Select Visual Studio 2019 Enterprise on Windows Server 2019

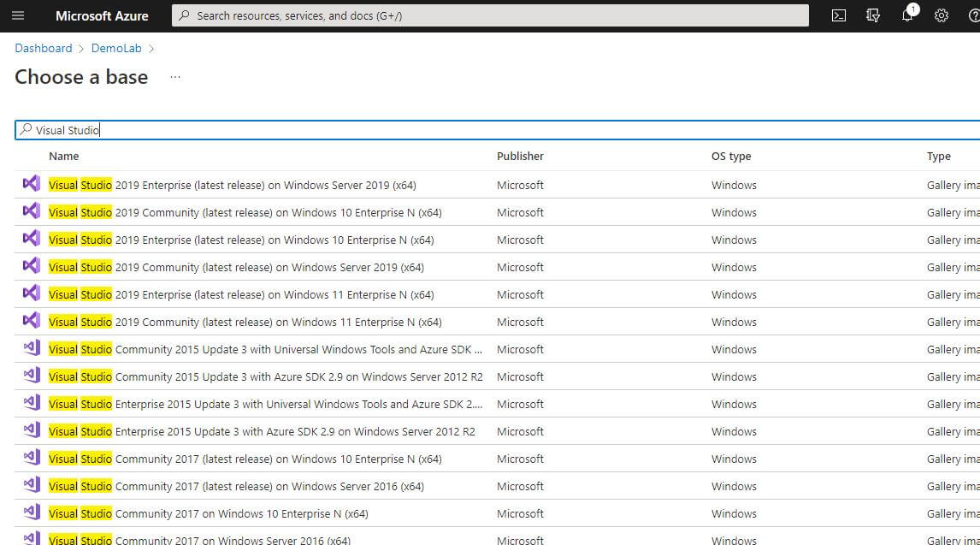click(233, 185)
